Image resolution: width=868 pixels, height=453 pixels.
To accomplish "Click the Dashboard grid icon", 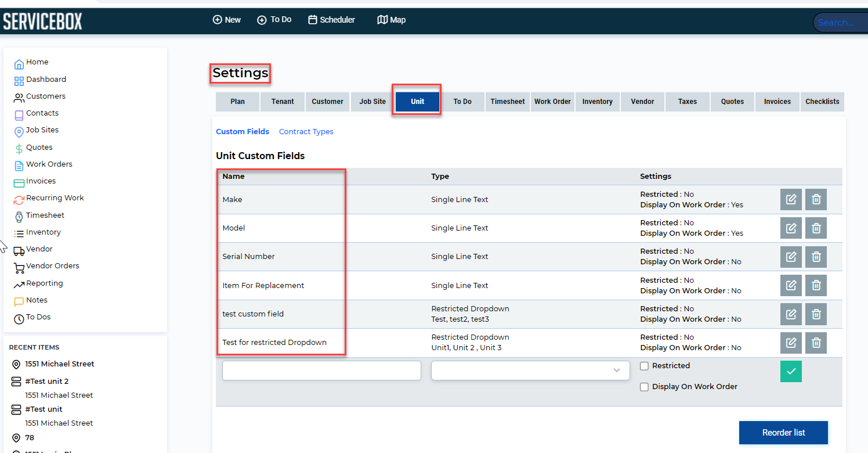I will 19,81.
